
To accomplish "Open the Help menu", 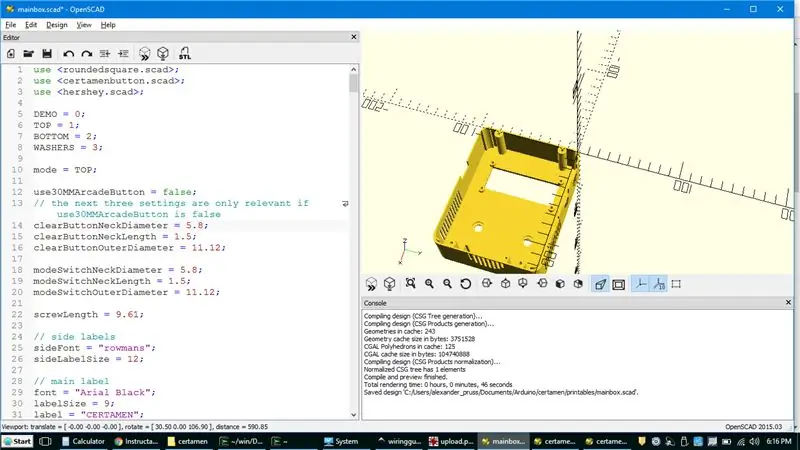I will point(108,24).
